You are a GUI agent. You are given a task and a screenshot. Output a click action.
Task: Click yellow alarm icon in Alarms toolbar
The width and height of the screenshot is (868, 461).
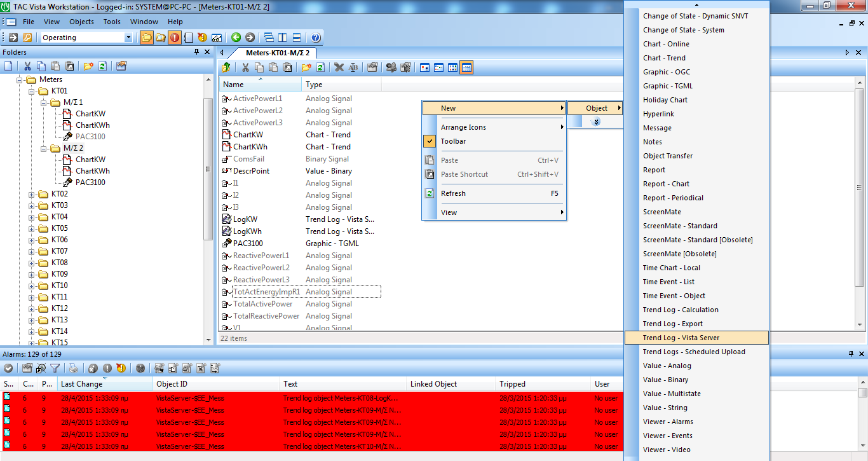(121, 368)
